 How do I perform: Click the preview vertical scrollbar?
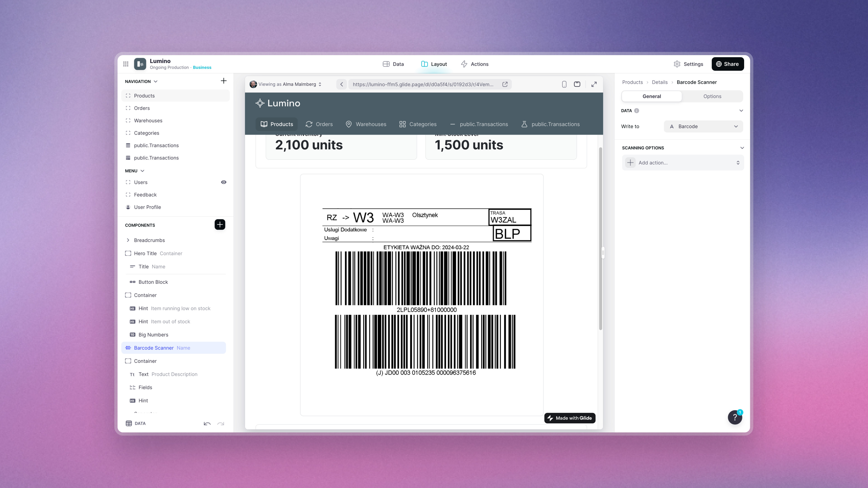(x=600, y=238)
